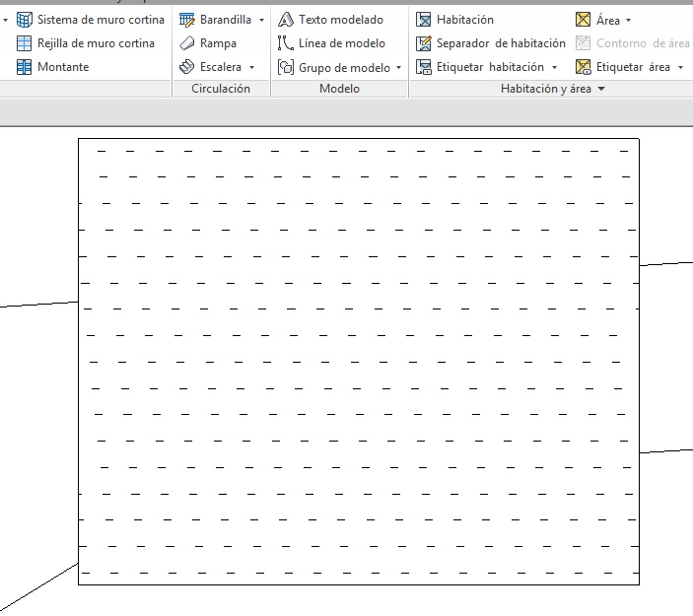This screenshot has width=693, height=616.
Task: Select the Sistema de muro cortina tool
Action: coord(91,20)
